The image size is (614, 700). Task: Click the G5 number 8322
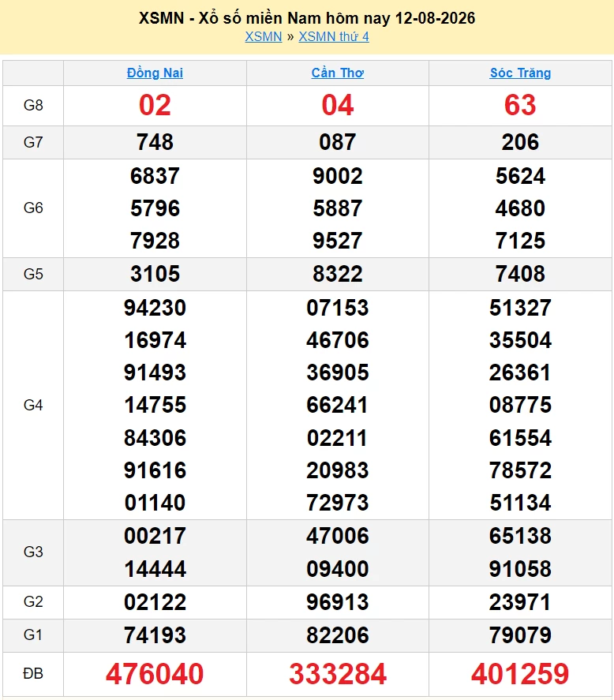pyautogui.click(x=338, y=274)
